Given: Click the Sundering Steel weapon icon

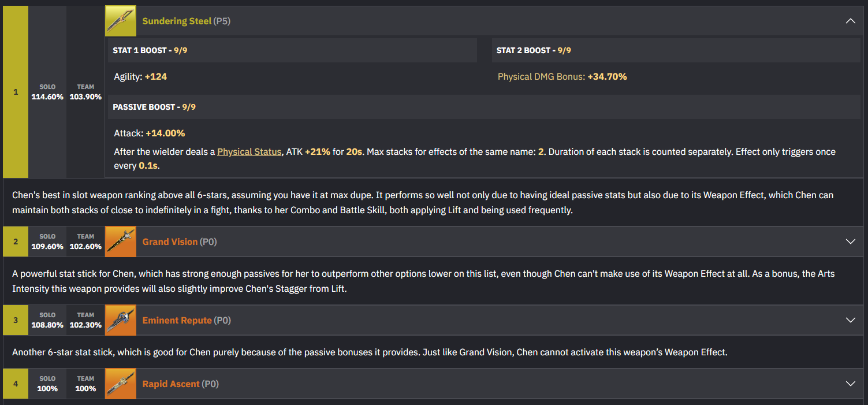Looking at the screenshot, I should pyautogui.click(x=120, y=21).
